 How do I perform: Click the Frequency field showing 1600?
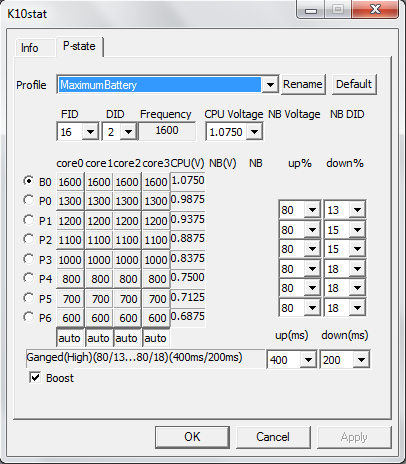[x=167, y=131]
